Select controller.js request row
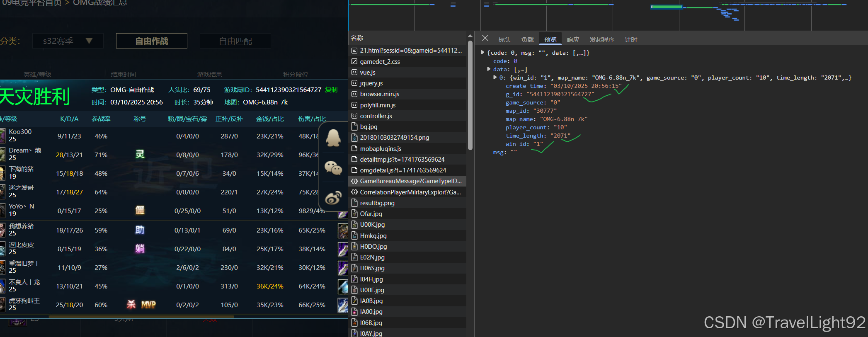The image size is (868, 337). 408,116
